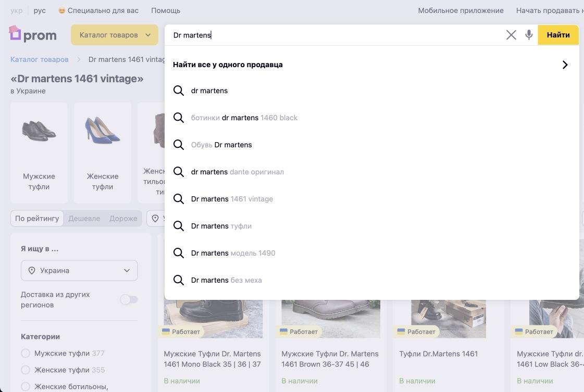Viewport: 584px width, 392px height.
Task: Switch to 'Дешевле' sorting tab
Action: click(x=84, y=219)
